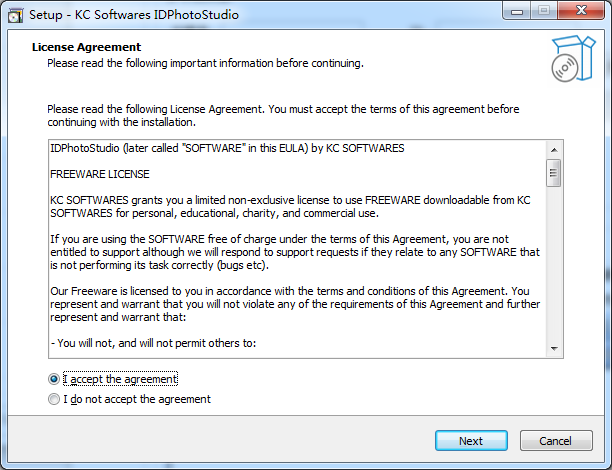Click the license scrollbar thumb
612x470 pixels.
point(553,173)
